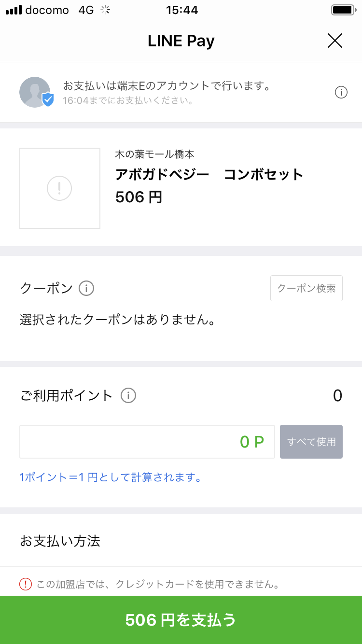Viewport: 362px width, 644px height.
Task: Tap the account profile avatar
Action: click(x=34, y=92)
